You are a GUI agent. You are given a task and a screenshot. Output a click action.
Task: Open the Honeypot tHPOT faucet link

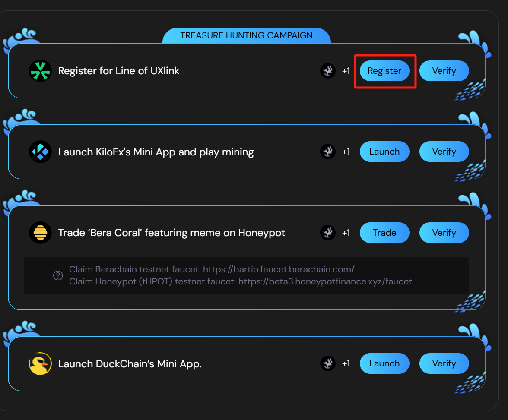coord(325,282)
